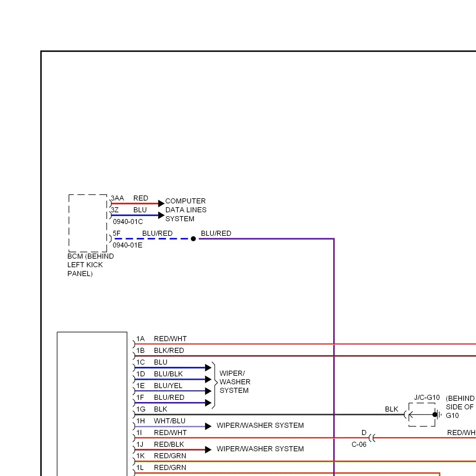Image resolution: width=476 pixels, height=476 pixels.
Task: Click WIPER/WASHER SYSTEM reference on WHT/BLU row
Action: click(x=260, y=425)
